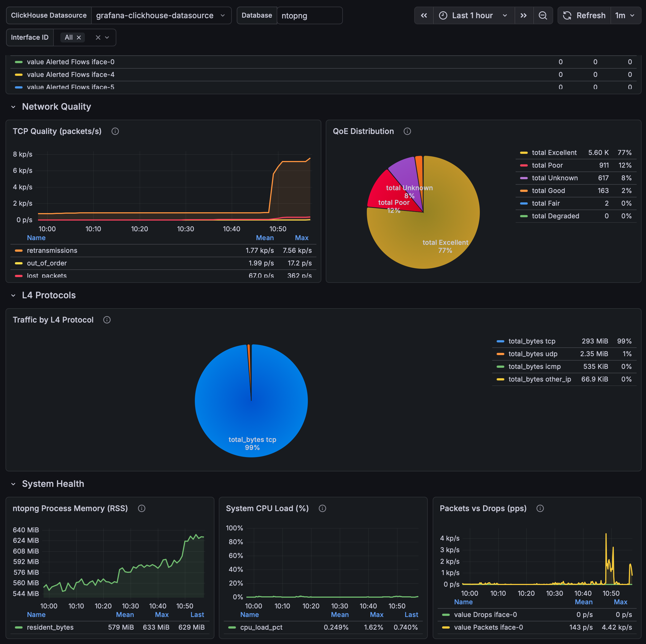Shift time range forward with double-right arrows

[524, 15]
